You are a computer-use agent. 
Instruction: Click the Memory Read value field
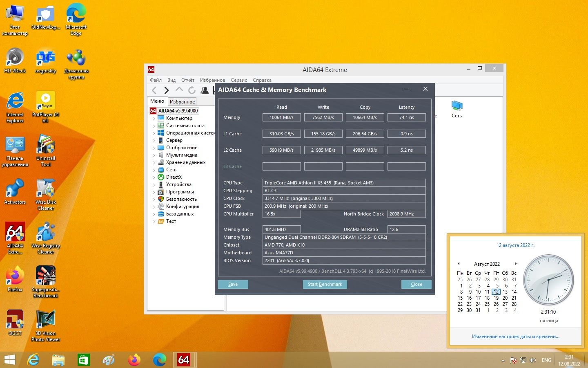coord(282,117)
